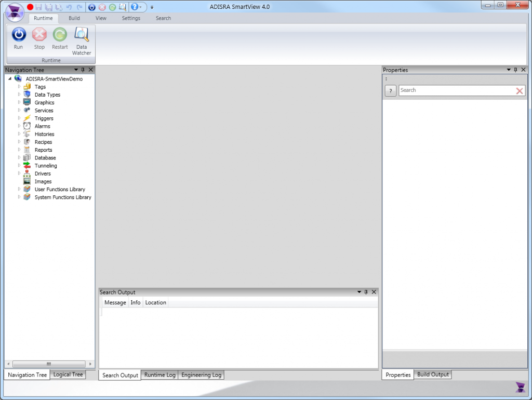Close the Search Output panel
The width and height of the screenshot is (532, 400).
[374, 292]
